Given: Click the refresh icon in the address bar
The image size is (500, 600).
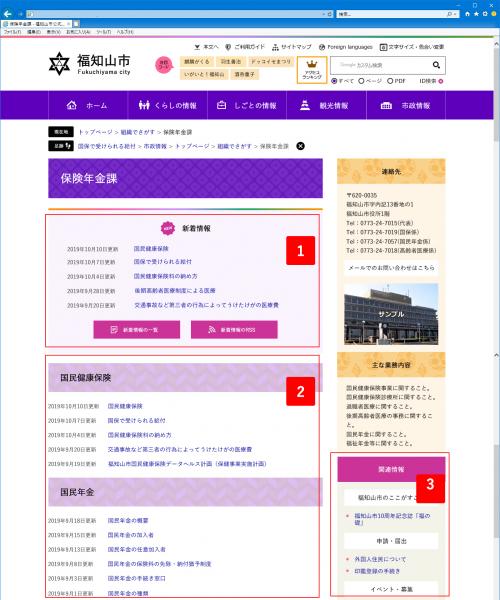Looking at the screenshot, I should coord(330,14).
